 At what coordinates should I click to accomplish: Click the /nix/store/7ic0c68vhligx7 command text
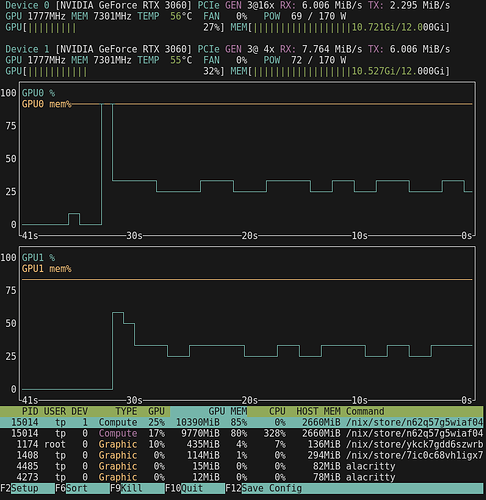[x=415, y=455]
